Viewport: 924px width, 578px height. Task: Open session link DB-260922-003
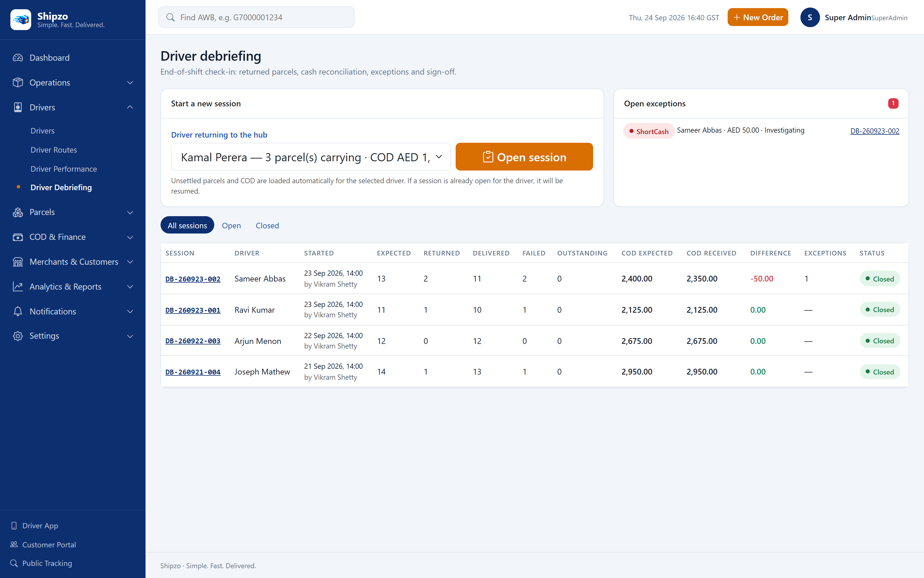click(x=193, y=341)
